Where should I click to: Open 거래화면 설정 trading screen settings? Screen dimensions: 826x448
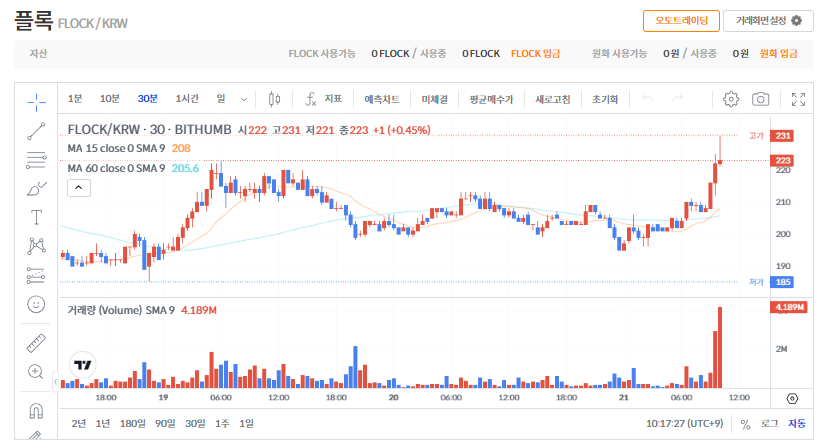[x=768, y=21]
